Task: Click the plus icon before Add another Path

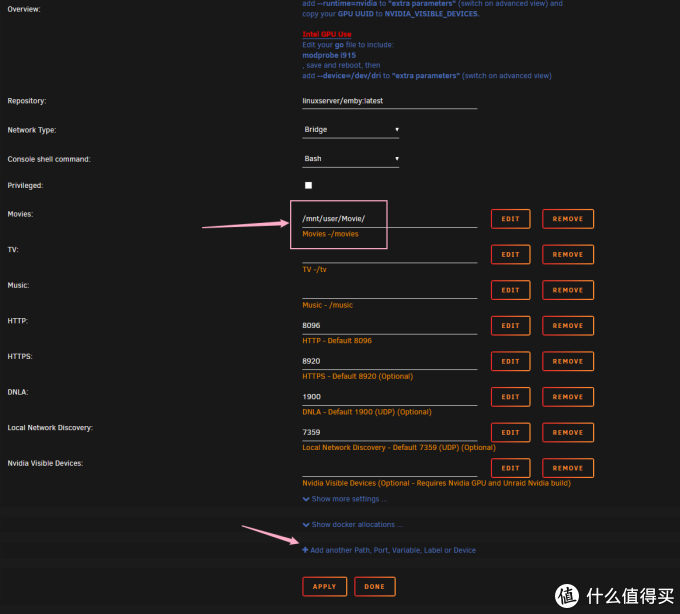Action: (x=305, y=550)
